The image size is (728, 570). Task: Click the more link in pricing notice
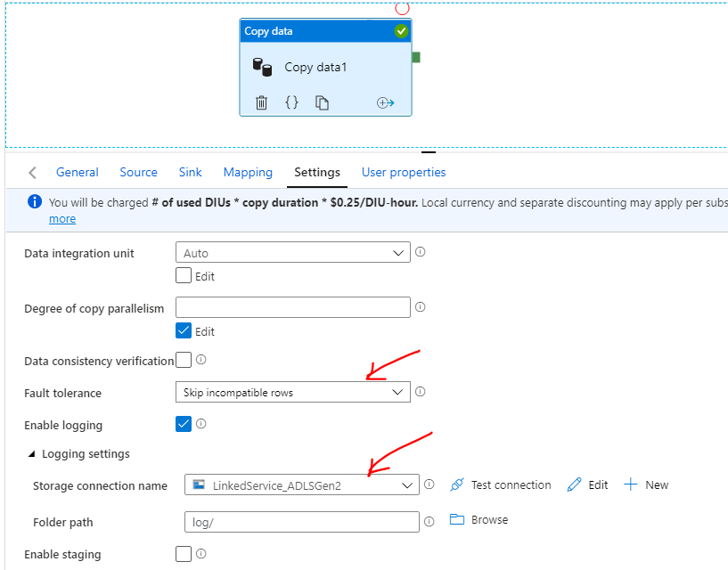click(61, 218)
